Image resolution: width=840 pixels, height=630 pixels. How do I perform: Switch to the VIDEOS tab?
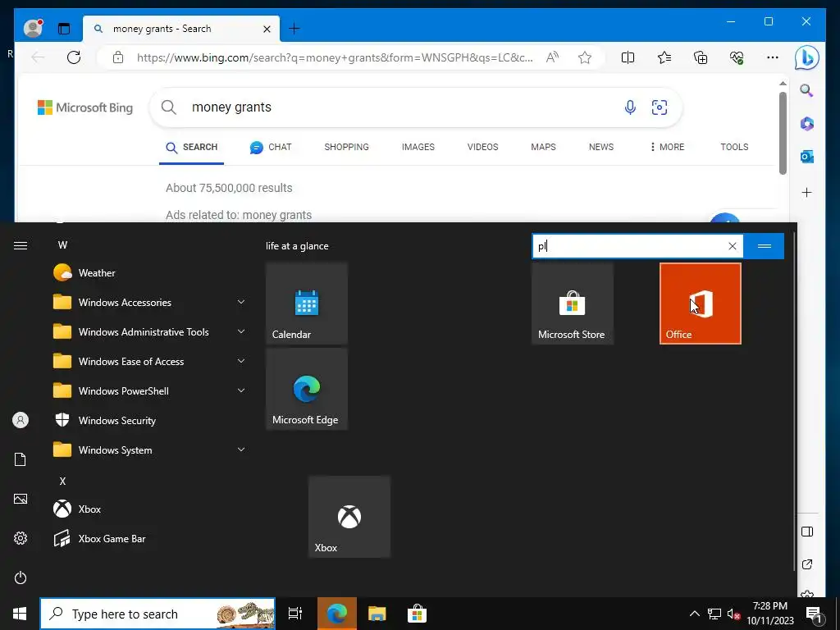tap(482, 147)
